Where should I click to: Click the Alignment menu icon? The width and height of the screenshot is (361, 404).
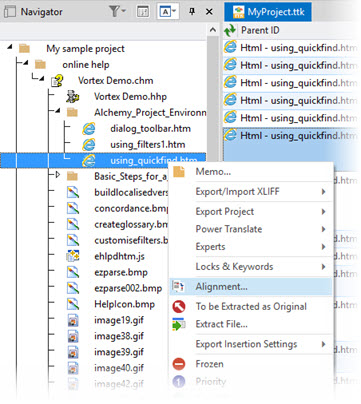tap(179, 286)
